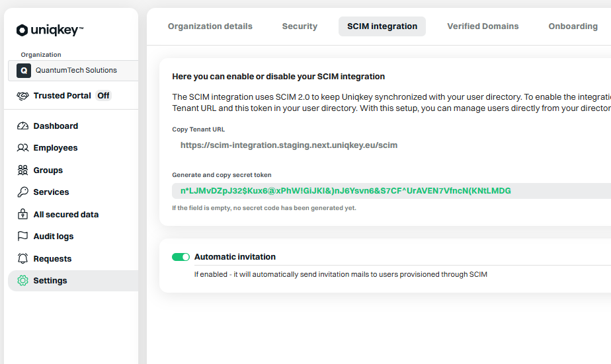
Task: Click 'Generate and copy secret token' label
Action: click(222, 175)
